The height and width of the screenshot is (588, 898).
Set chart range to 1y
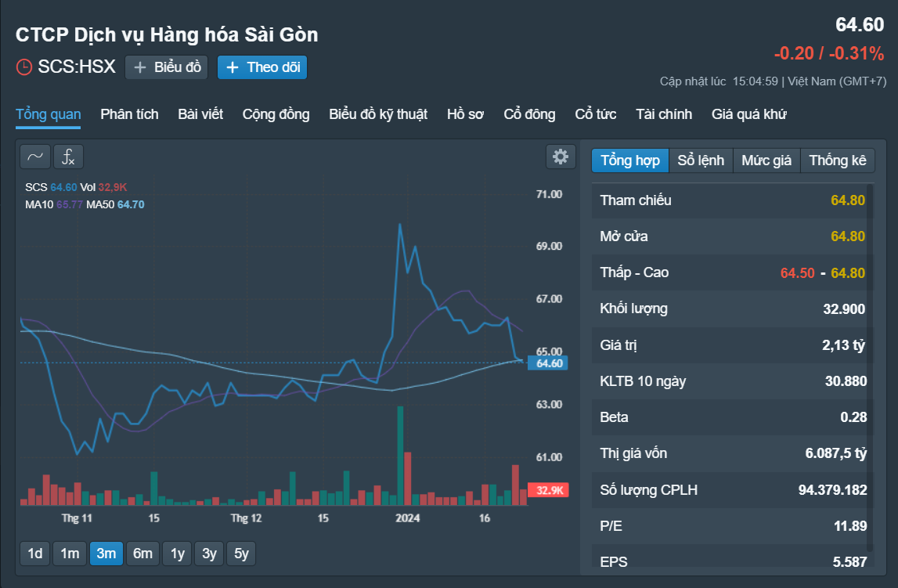point(178,554)
